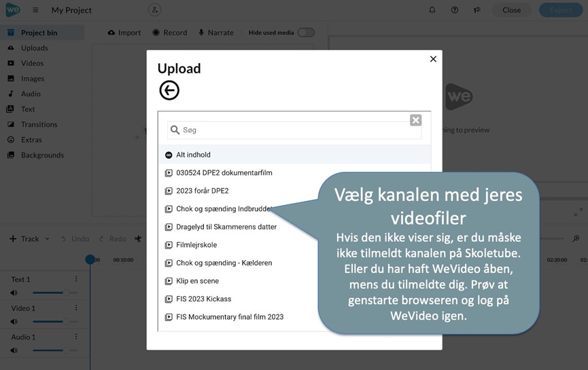Toggle Hide used media switch
The width and height of the screenshot is (588, 370).
(306, 33)
